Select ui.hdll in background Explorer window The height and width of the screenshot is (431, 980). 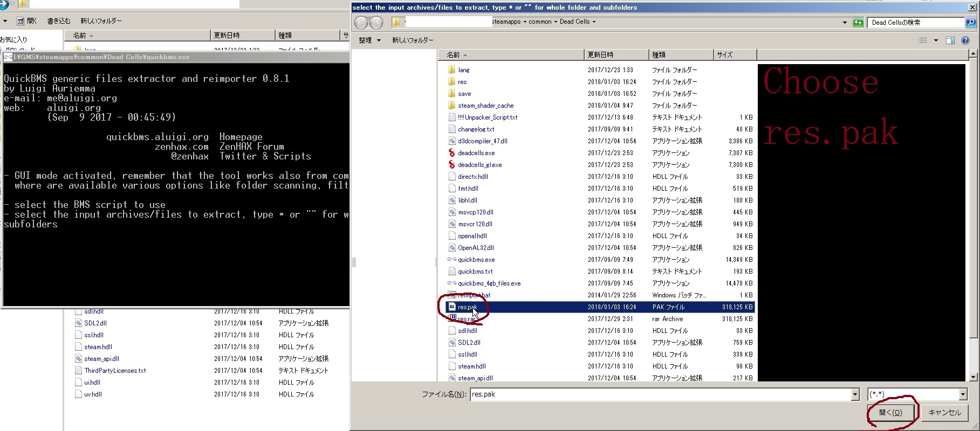tap(92, 382)
